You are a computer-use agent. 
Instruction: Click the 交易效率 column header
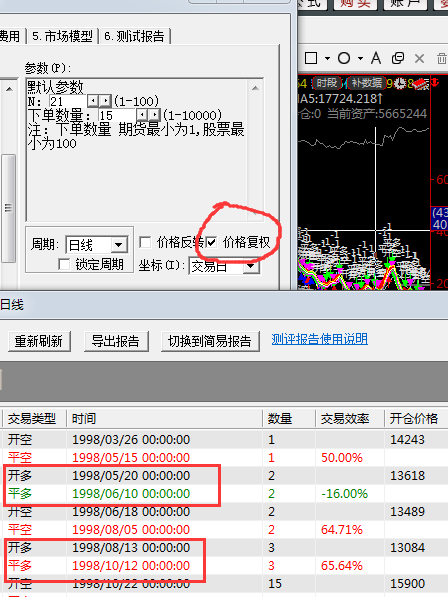pyautogui.click(x=350, y=419)
